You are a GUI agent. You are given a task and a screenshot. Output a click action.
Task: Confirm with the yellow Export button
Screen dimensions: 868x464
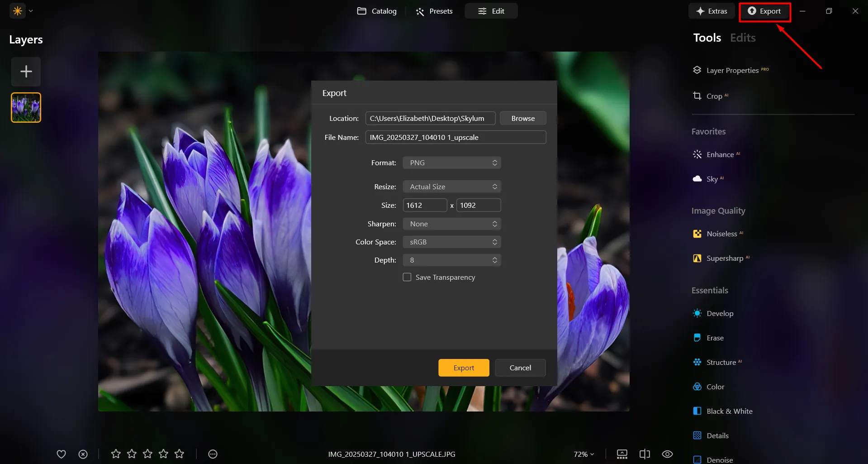[464, 368]
